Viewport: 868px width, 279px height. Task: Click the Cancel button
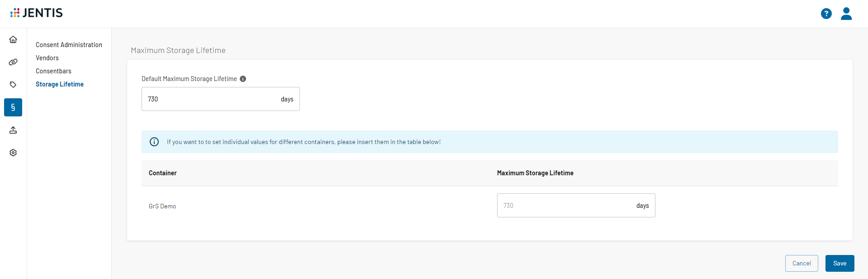801,263
